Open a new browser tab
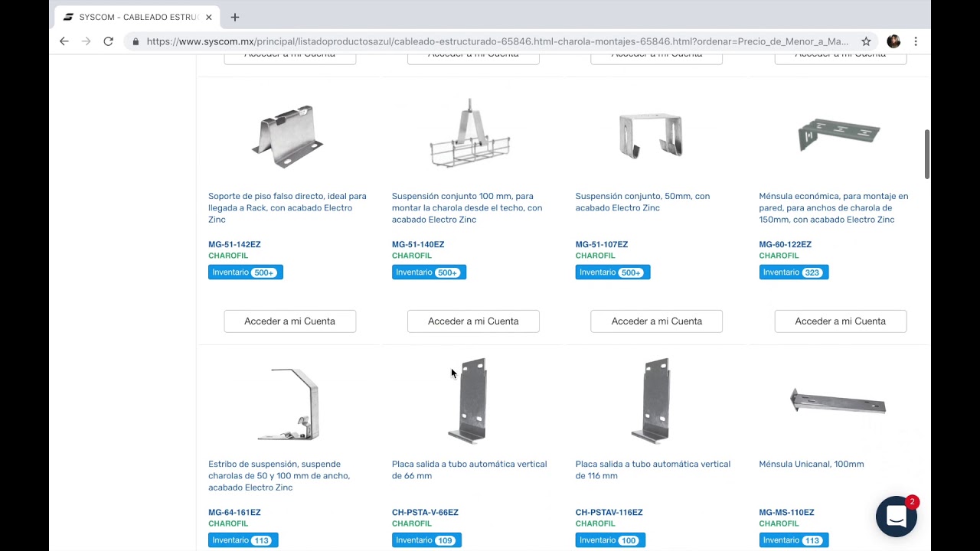This screenshot has width=980, height=551. click(235, 17)
